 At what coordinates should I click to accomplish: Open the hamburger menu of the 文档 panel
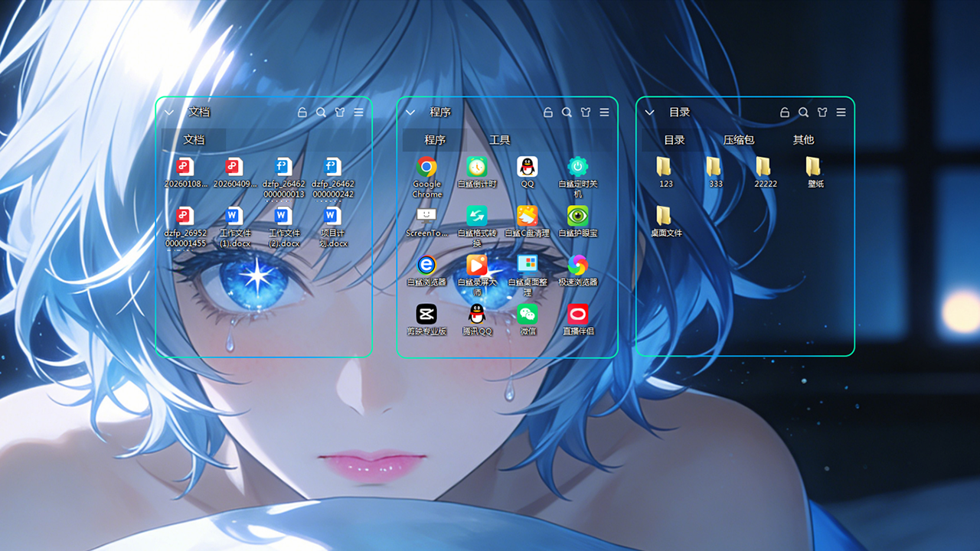[x=359, y=112]
